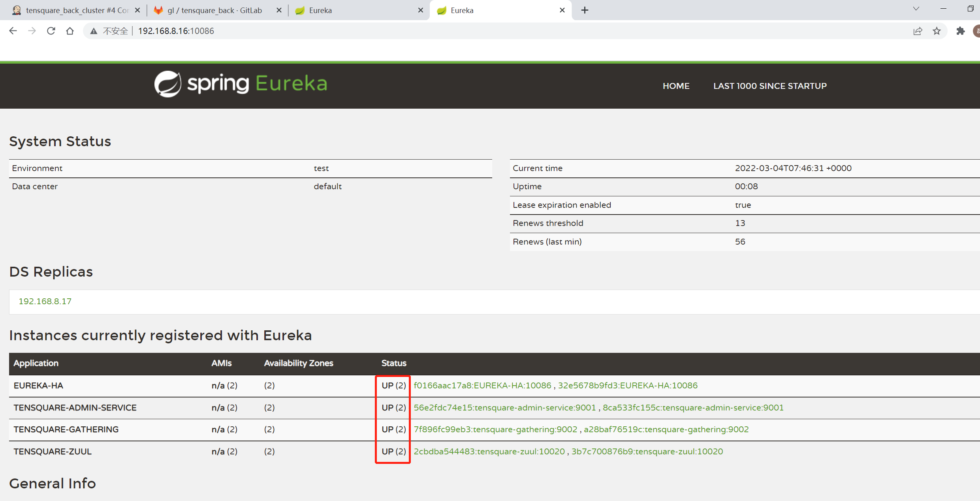Click the not-secure warning icon
Image resolution: width=980 pixels, height=501 pixels.
tap(94, 31)
